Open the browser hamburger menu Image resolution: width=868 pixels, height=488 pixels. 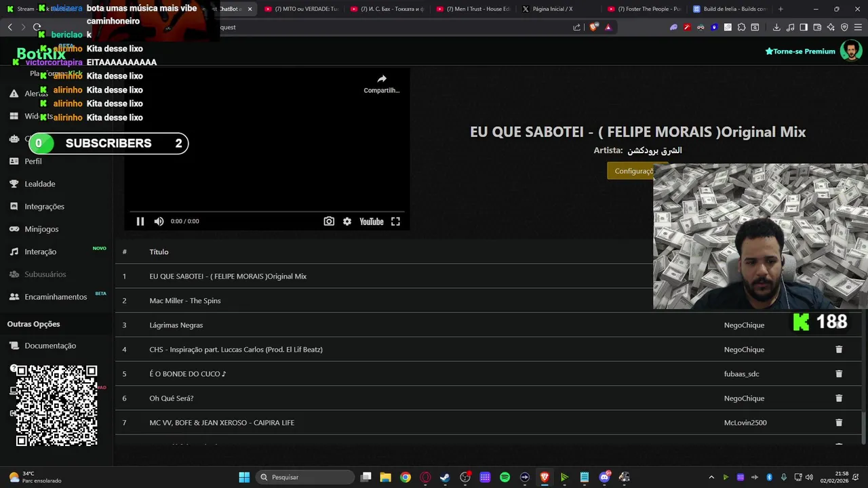pyautogui.click(x=858, y=27)
